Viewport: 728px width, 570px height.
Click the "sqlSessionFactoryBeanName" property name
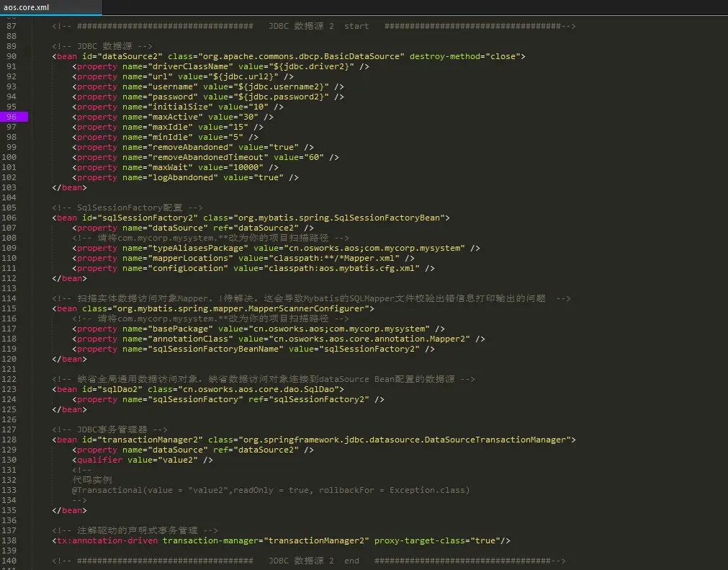point(215,349)
